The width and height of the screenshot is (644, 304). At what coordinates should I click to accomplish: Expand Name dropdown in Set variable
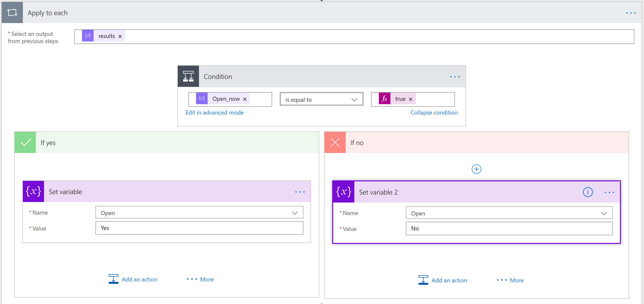coord(294,213)
